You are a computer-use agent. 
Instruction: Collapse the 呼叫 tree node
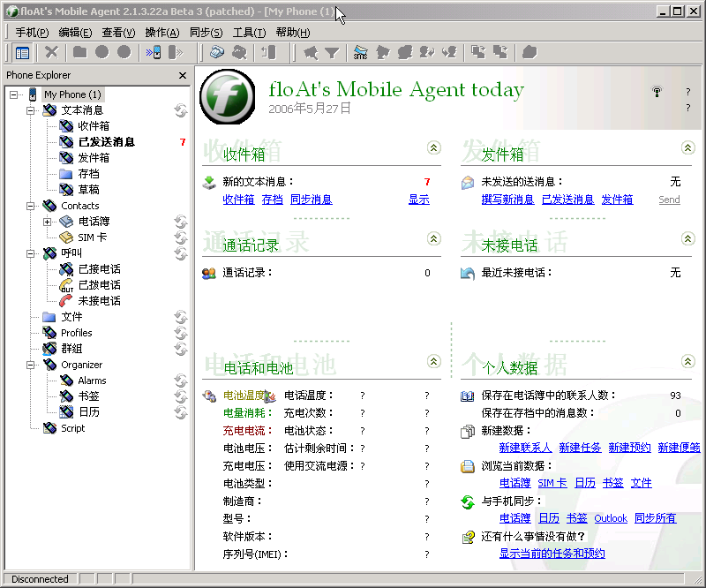tap(30, 253)
